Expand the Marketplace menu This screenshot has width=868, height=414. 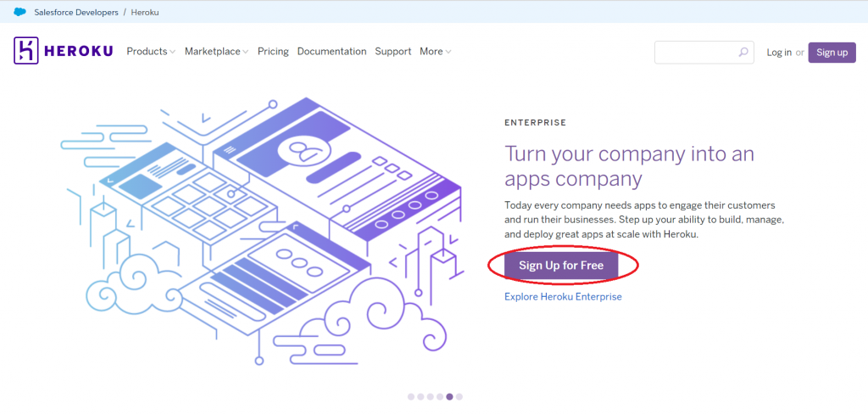click(x=216, y=52)
